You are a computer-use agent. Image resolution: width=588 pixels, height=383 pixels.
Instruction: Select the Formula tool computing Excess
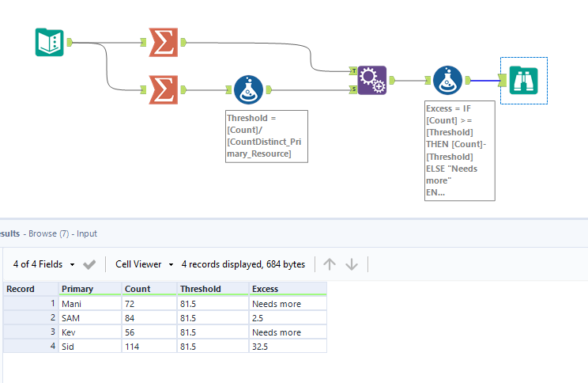(447, 80)
